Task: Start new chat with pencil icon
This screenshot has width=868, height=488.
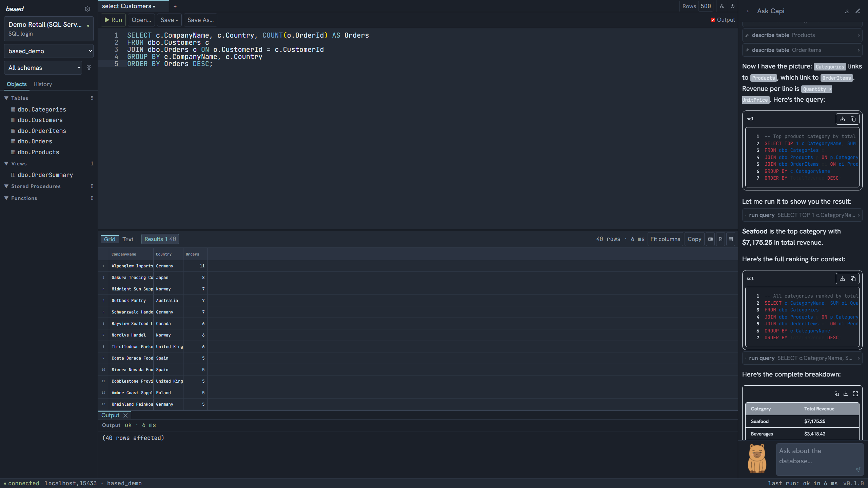Action: coord(858,11)
